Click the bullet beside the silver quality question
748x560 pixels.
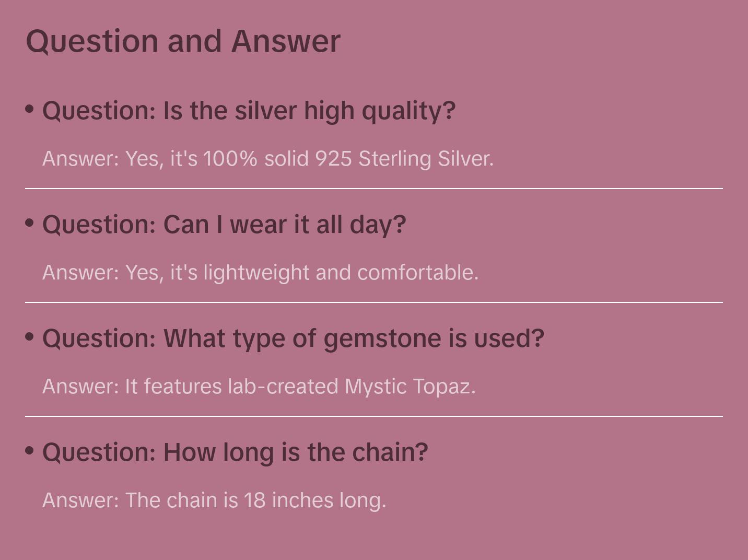pyautogui.click(x=30, y=109)
